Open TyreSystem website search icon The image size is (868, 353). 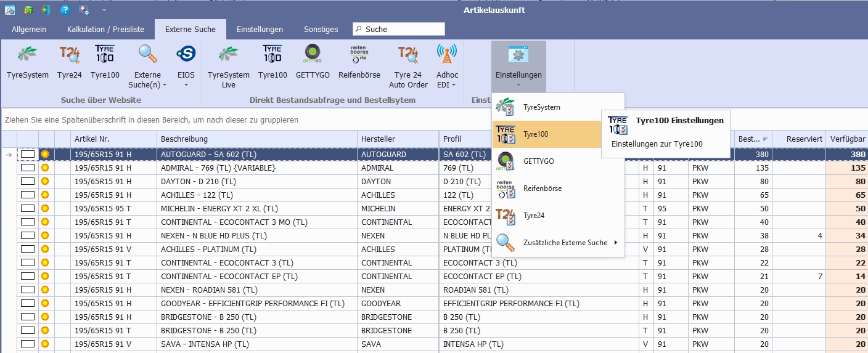click(27, 55)
